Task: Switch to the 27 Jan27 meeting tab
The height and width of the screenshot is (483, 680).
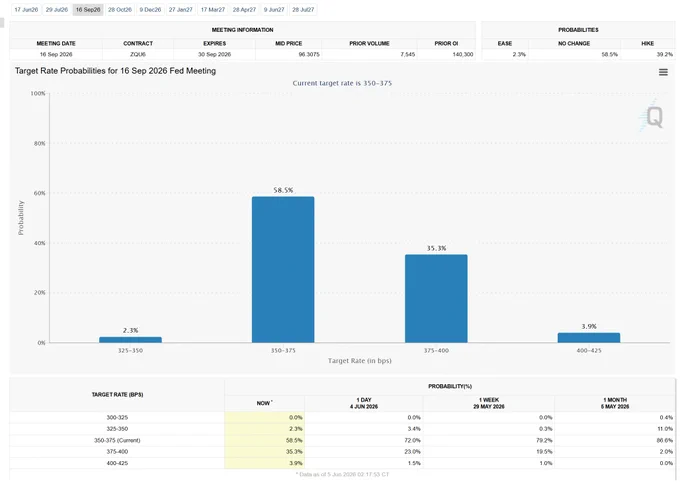Action: tap(180, 10)
